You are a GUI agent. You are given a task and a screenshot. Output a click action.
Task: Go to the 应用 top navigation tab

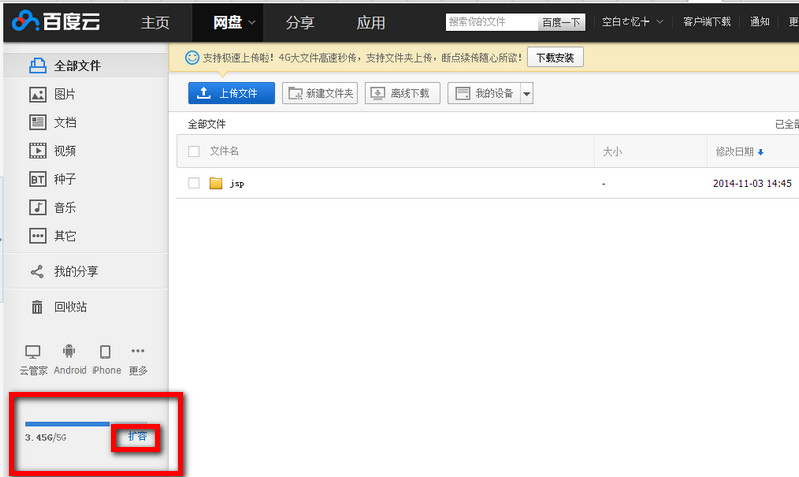click(x=371, y=22)
